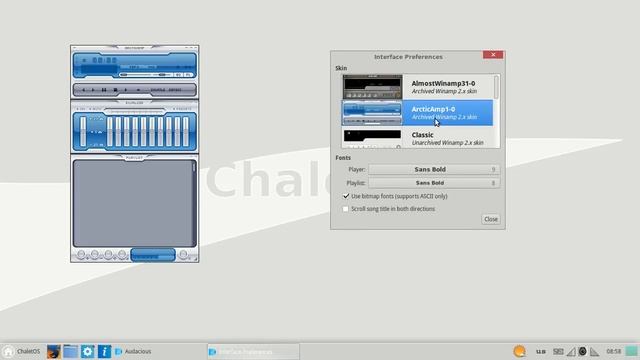Toggle Shuffle mode in the player

click(x=158, y=90)
